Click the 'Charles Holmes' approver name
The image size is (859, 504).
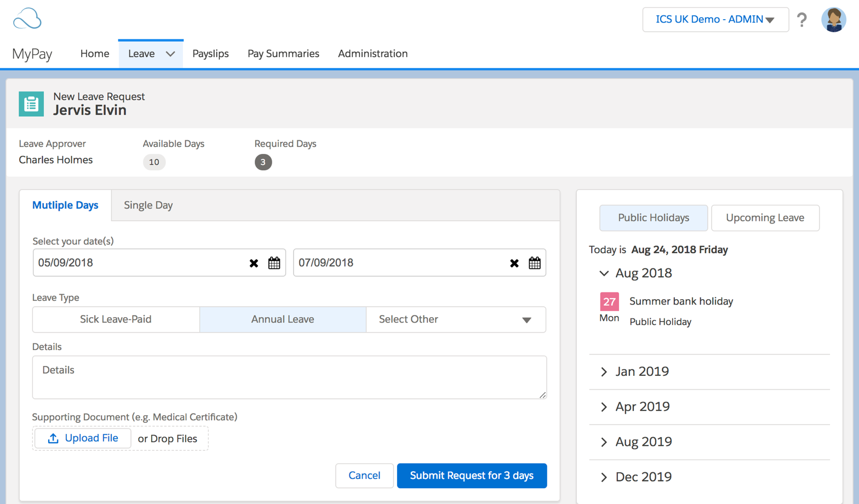point(56,160)
